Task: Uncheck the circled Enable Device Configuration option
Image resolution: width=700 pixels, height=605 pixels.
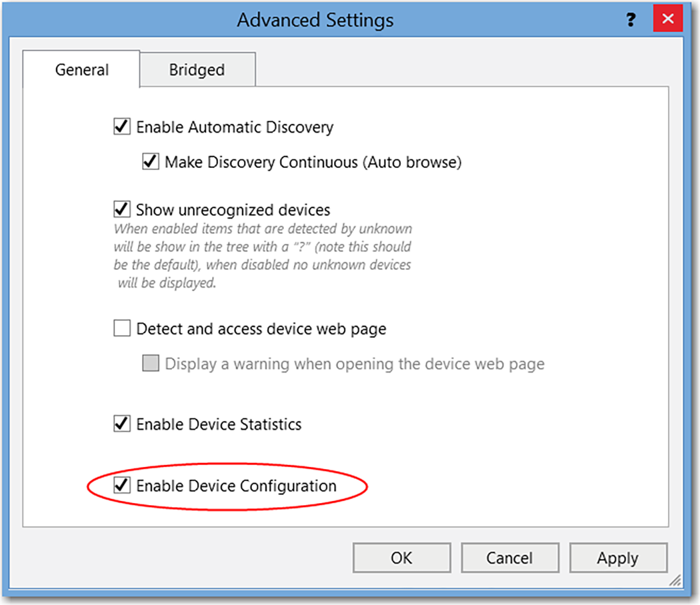Action: tap(121, 486)
